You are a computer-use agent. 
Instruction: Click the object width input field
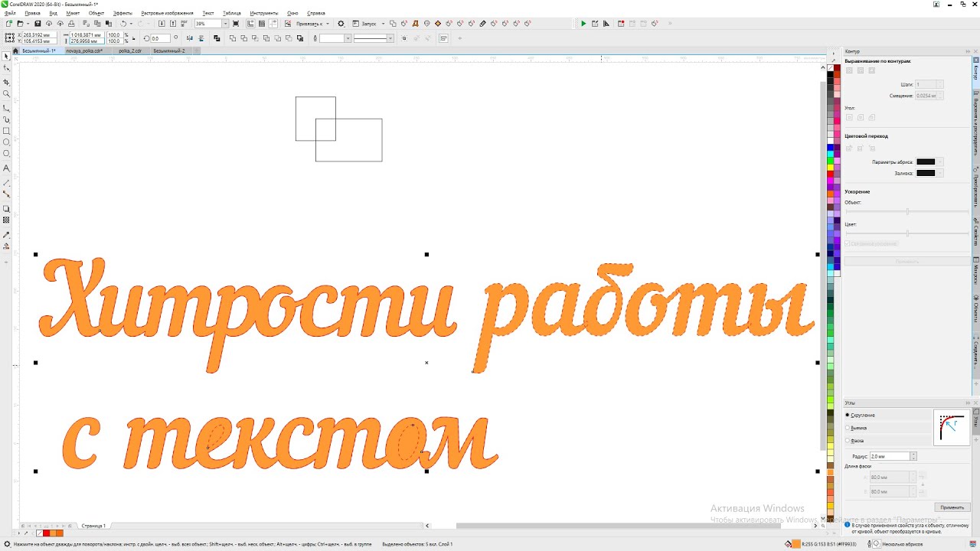coord(88,35)
